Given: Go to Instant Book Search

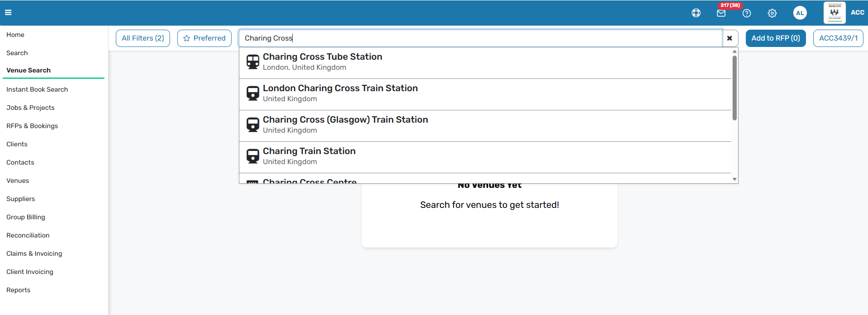Looking at the screenshot, I should tap(37, 89).
